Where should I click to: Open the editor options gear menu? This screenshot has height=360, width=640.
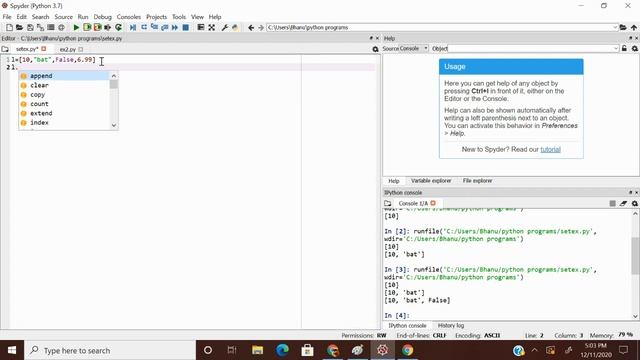point(376,49)
